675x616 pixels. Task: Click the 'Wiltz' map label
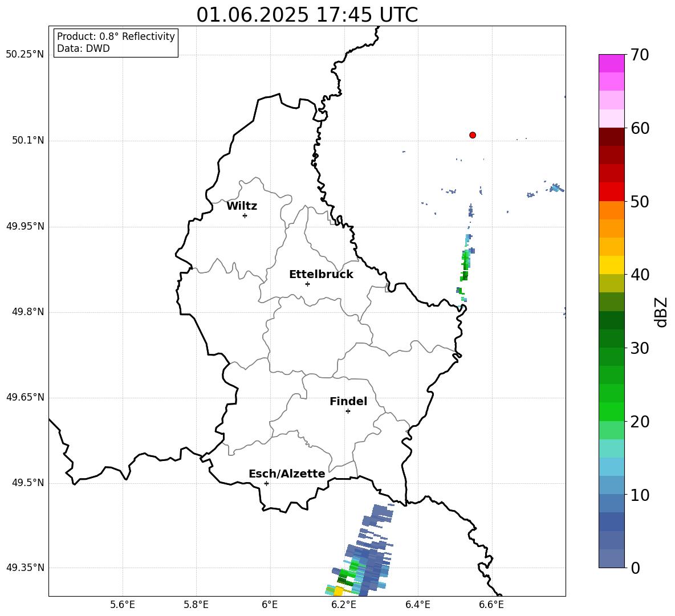coord(242,206)
